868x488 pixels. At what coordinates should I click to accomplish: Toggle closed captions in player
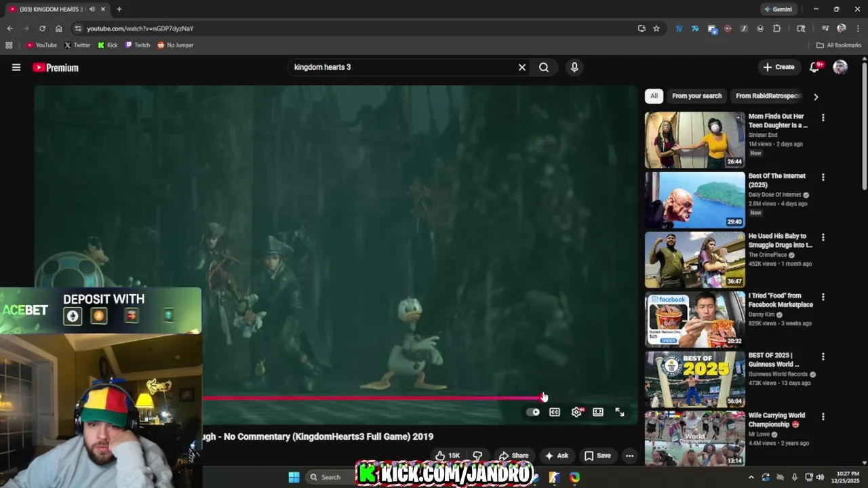[555, 412]
